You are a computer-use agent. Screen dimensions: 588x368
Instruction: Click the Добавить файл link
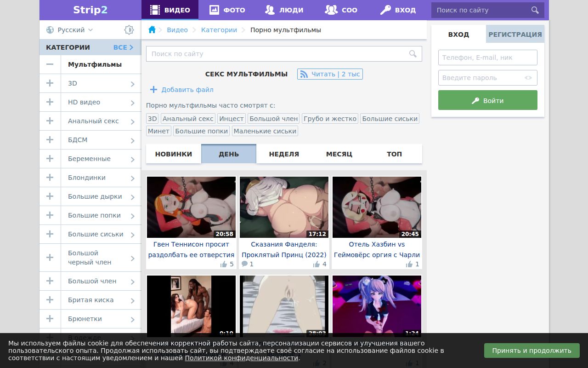pos(187,90)
